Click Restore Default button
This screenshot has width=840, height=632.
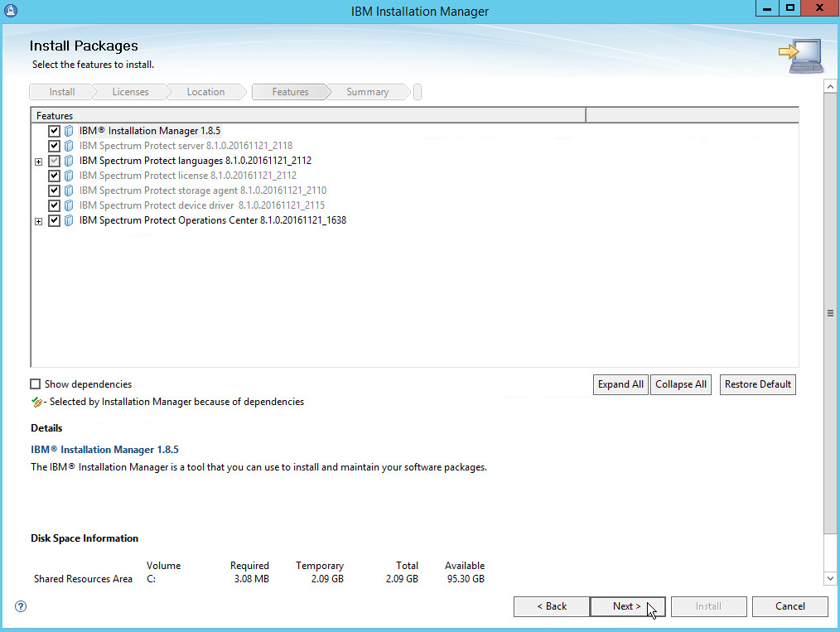click(x=757, y=384)
